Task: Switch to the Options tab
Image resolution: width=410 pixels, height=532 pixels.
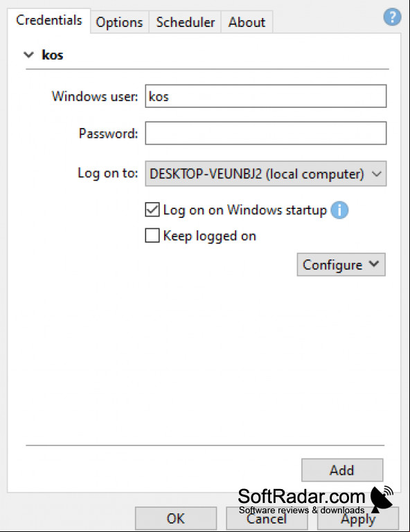Action: (x=119, y=22)
